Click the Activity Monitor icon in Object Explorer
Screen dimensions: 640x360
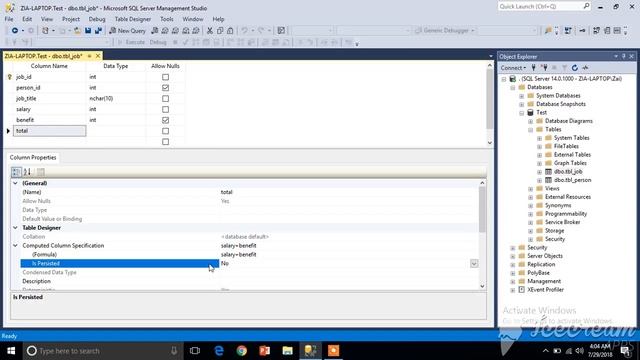click(585, 68)
